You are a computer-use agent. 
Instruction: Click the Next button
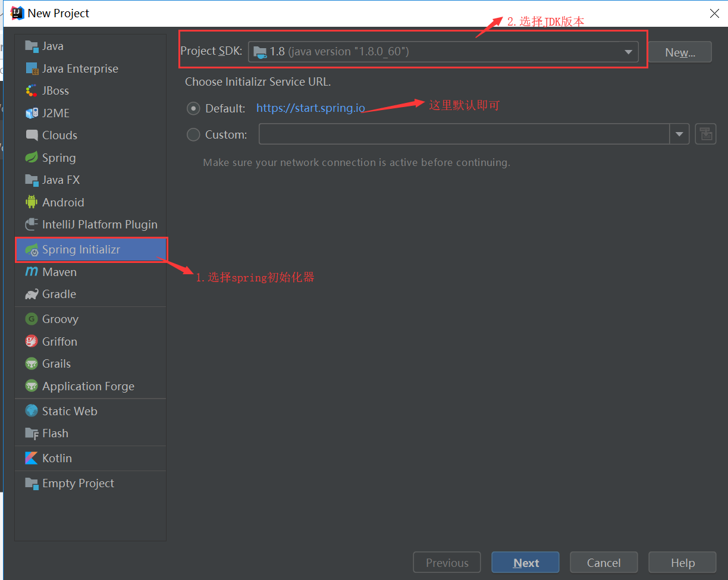pos(526,563)
